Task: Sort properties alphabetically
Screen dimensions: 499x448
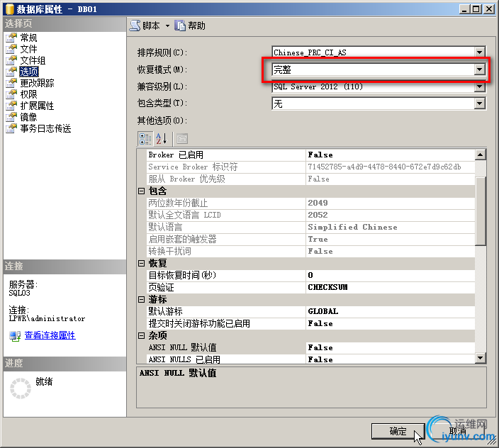Action: click(x=162, y=139)
